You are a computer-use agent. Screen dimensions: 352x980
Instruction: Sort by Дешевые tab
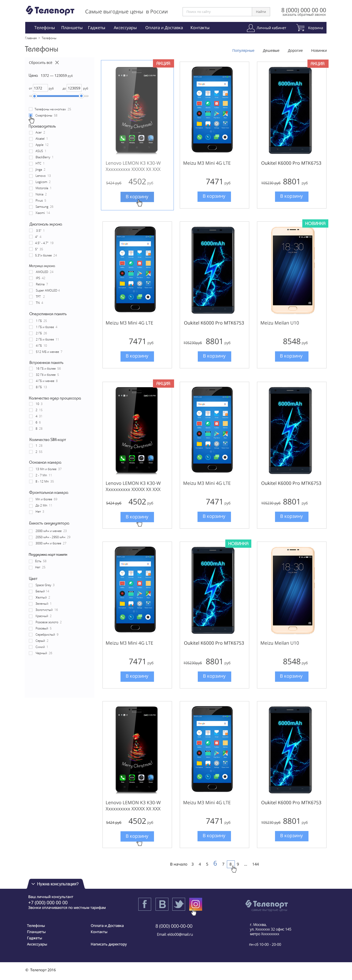click(x=271, y=50)
